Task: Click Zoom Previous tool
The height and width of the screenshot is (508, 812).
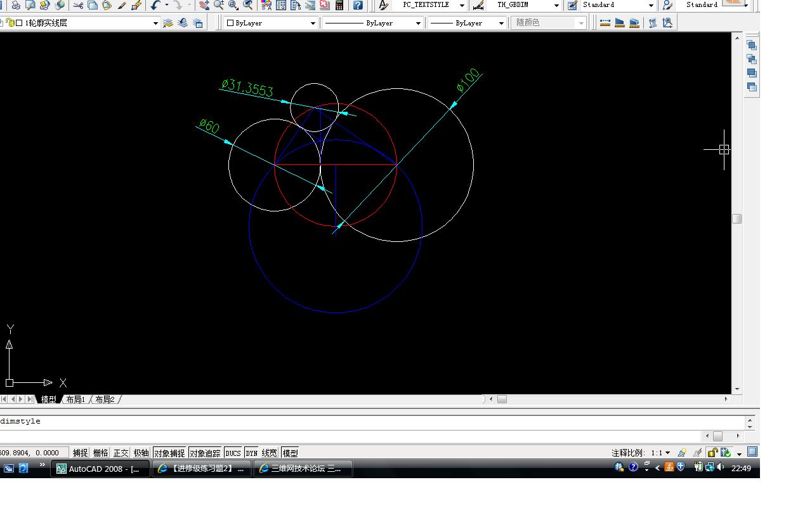Action: click(x=248, y=5)
